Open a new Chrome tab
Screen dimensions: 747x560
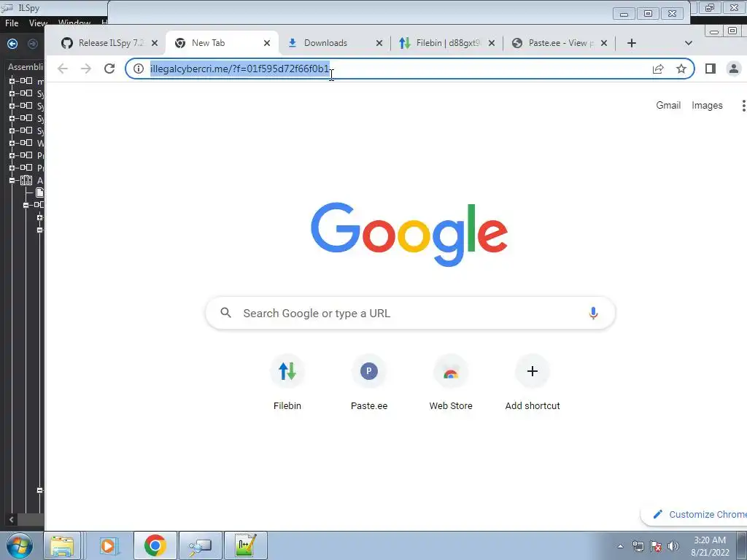pos(632,43)
